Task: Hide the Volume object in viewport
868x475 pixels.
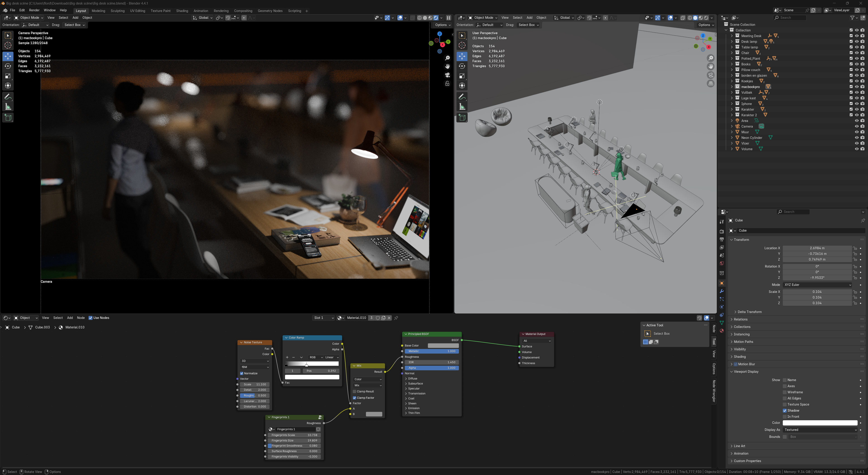Action: click(856, 149)
